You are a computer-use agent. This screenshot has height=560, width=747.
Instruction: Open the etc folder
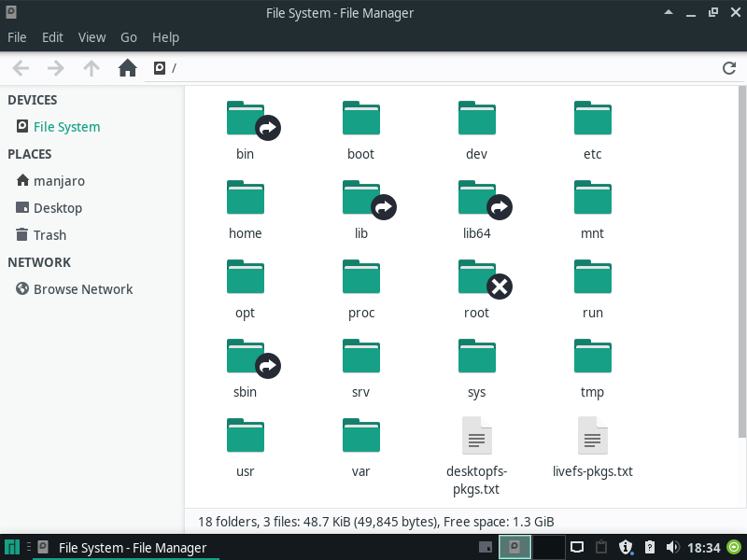coord(593,119)
